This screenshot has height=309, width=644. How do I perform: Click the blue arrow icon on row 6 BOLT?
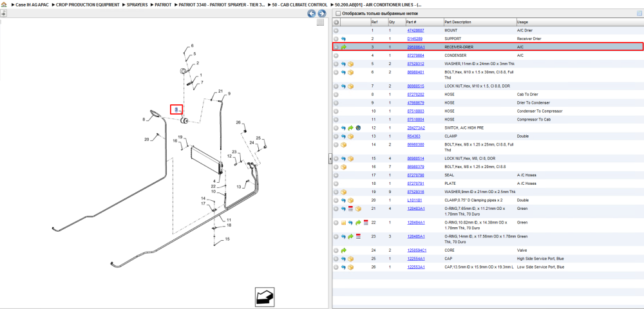point(343,72)
